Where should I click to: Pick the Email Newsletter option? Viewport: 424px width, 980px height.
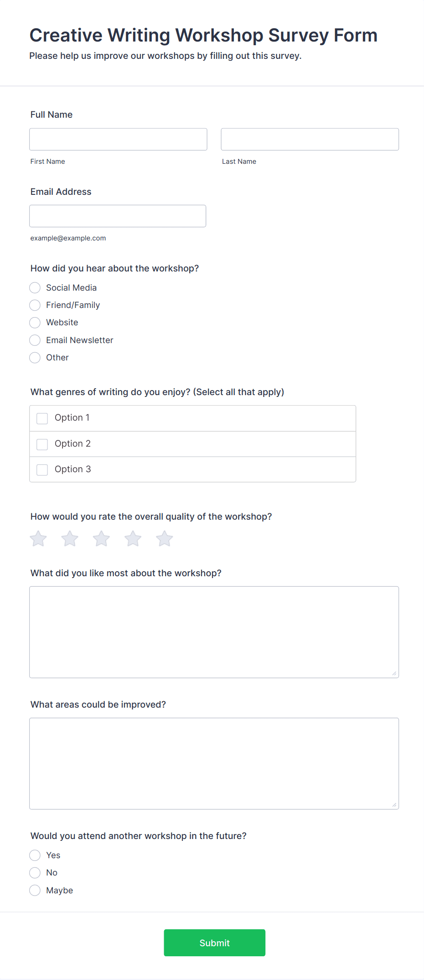click(35, 340)
